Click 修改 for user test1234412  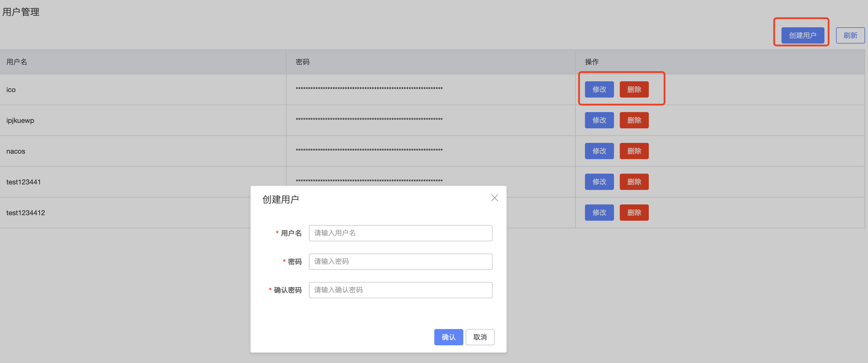pos(599,213)
